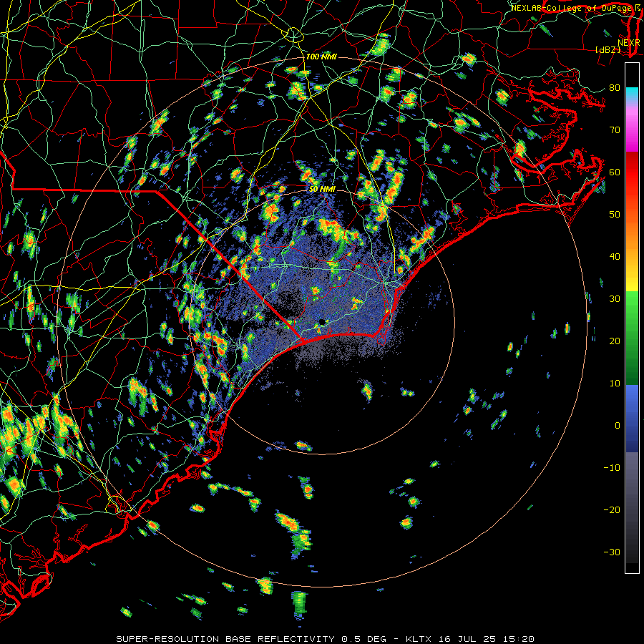Click the -20 value on reflectivity scale
644x644 pixels.
click(x=612, y=510)
